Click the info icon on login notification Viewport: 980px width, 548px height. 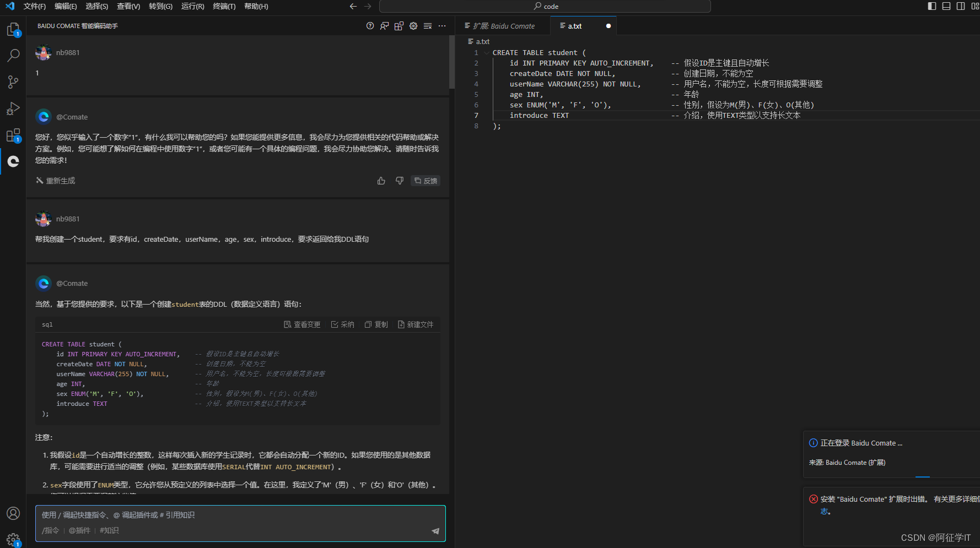(x=814, y=443)
